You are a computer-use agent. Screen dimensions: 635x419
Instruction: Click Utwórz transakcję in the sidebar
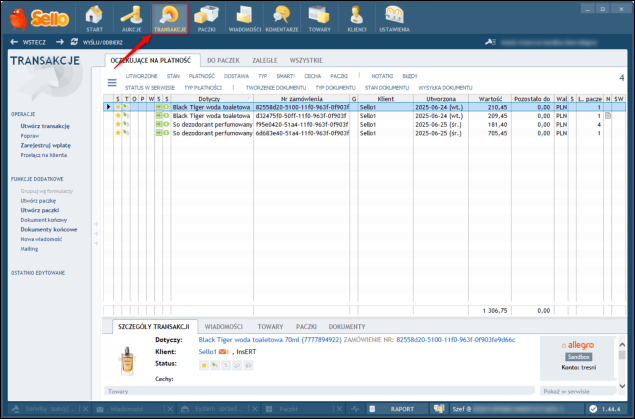point(44,126)
